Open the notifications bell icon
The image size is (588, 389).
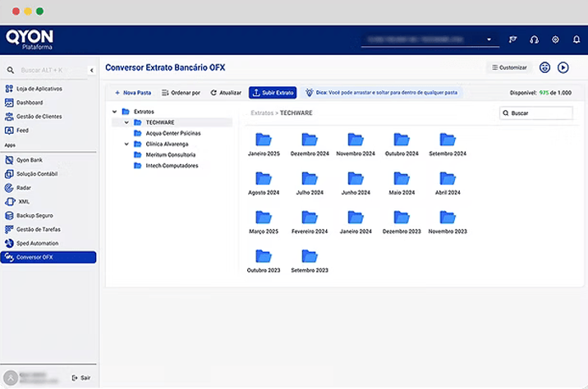[x=576, y=39]
